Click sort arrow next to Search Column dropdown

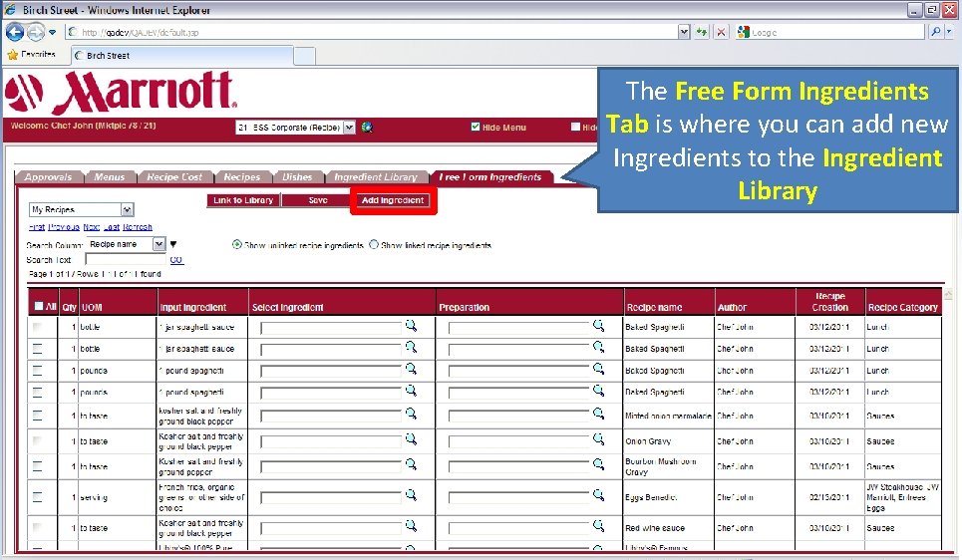click(173, 245)
